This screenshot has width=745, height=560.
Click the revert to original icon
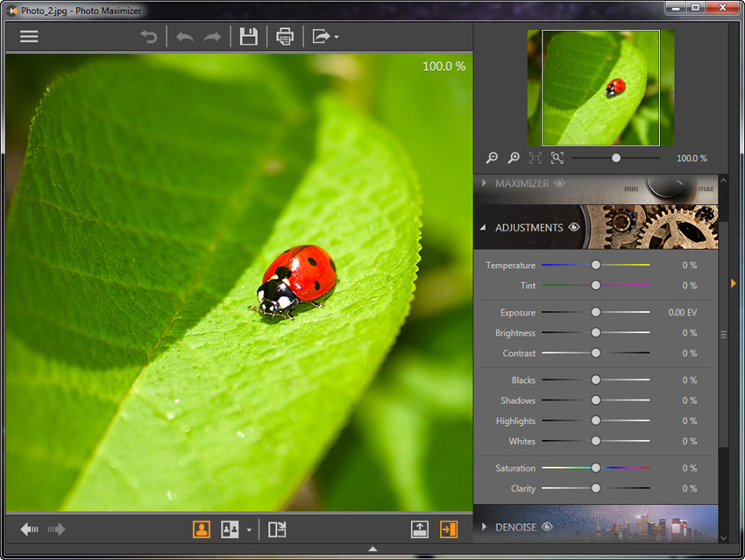point(149,37)
